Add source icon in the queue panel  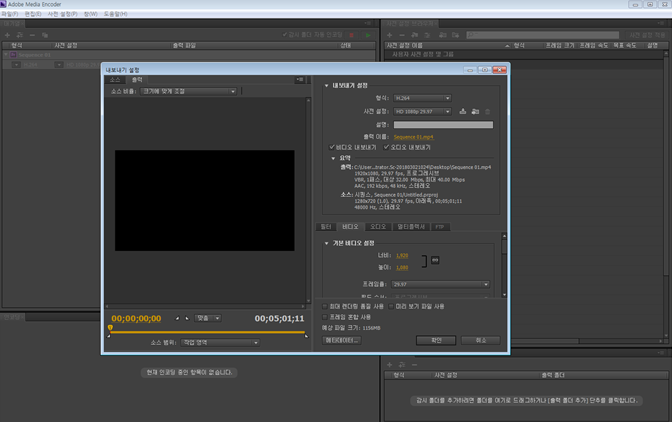tap(7, 35)
